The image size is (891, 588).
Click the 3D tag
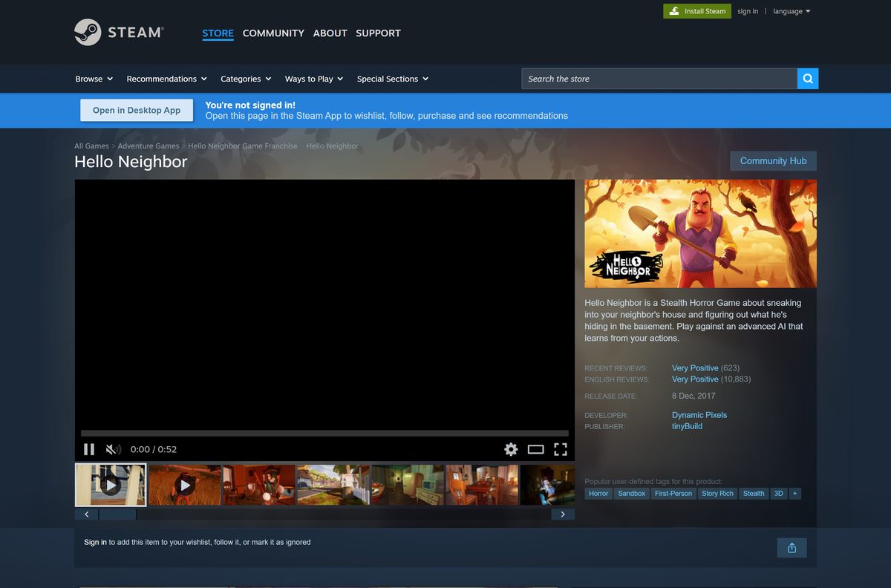(x=778, y=494)
